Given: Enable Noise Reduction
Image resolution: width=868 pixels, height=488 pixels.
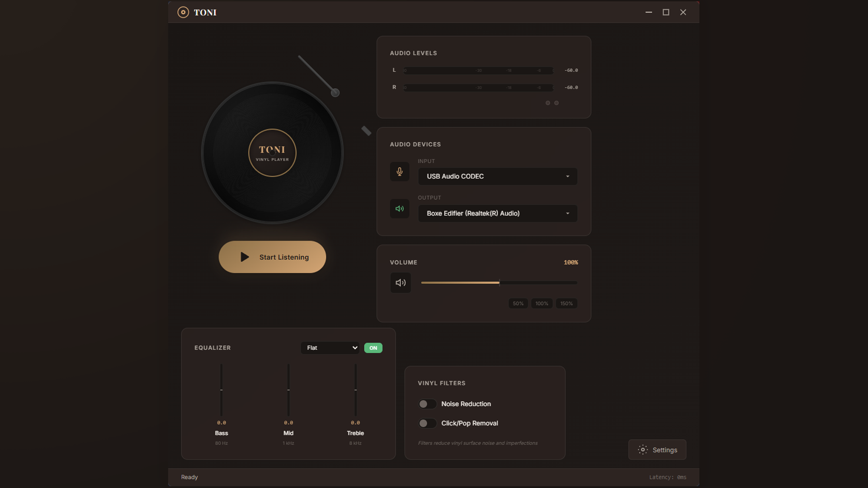Looking at the screenshot, I should 427,404.
